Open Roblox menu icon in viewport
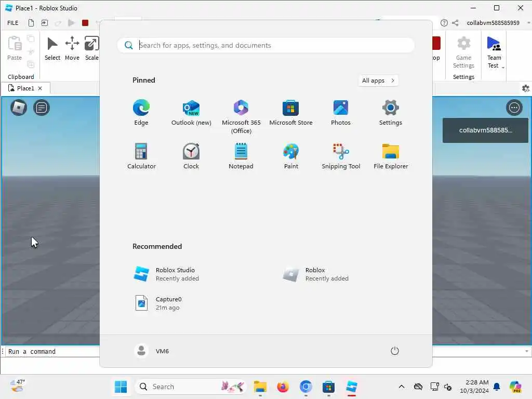The image size is (532, 399). point(19,108)
